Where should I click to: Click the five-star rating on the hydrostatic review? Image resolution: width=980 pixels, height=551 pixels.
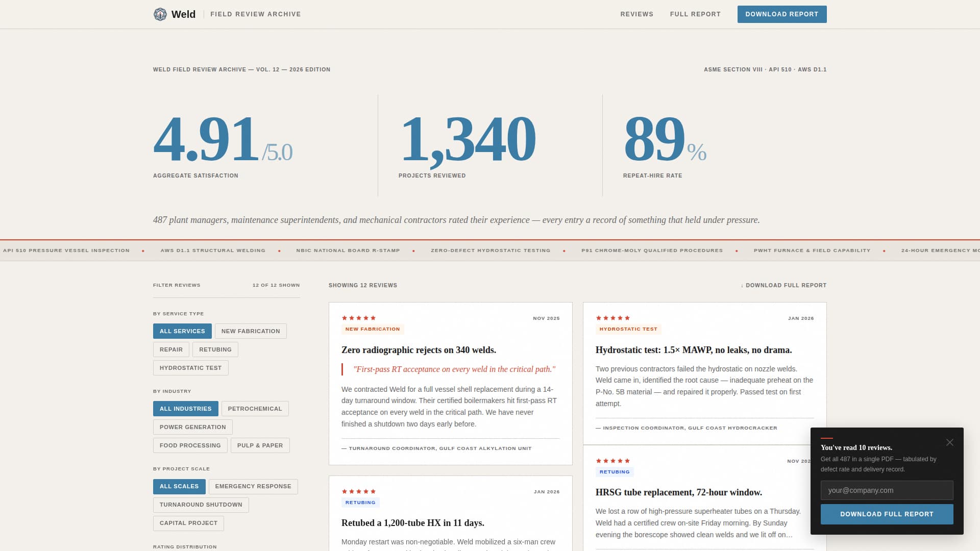pos(613,318)
